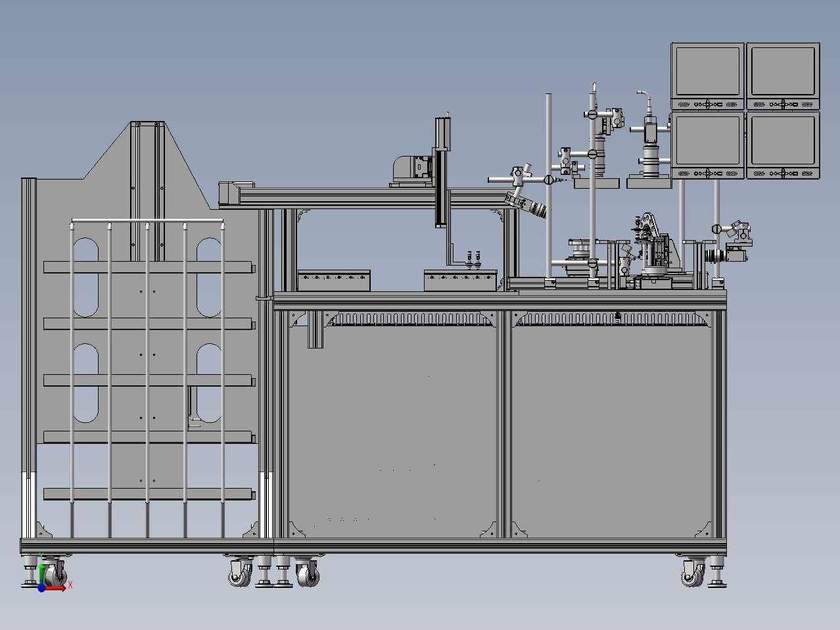Click the coordinate axis triad origin
The height and width of the screenshot is (630, 840).
pos(41,588)
